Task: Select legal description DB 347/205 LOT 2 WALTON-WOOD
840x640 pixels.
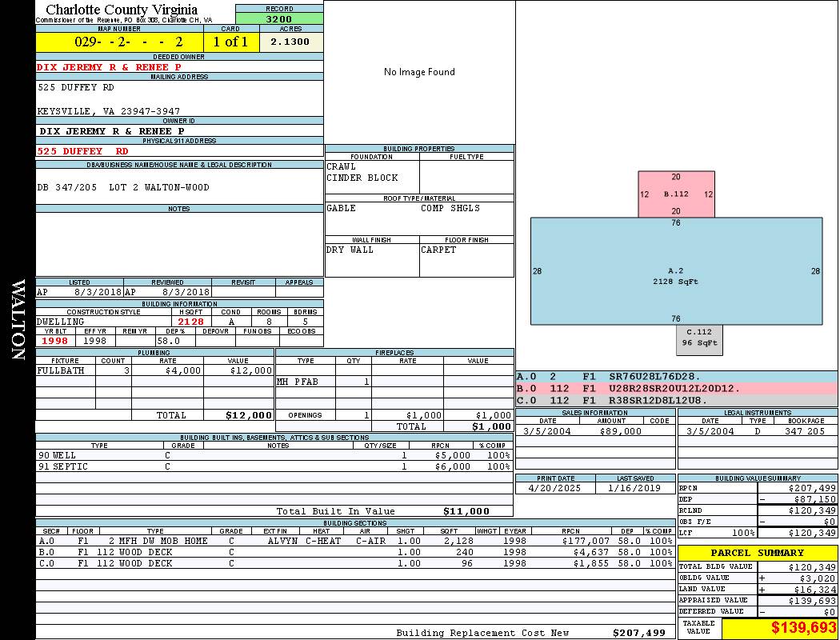Action: click(x=123, y=187)
